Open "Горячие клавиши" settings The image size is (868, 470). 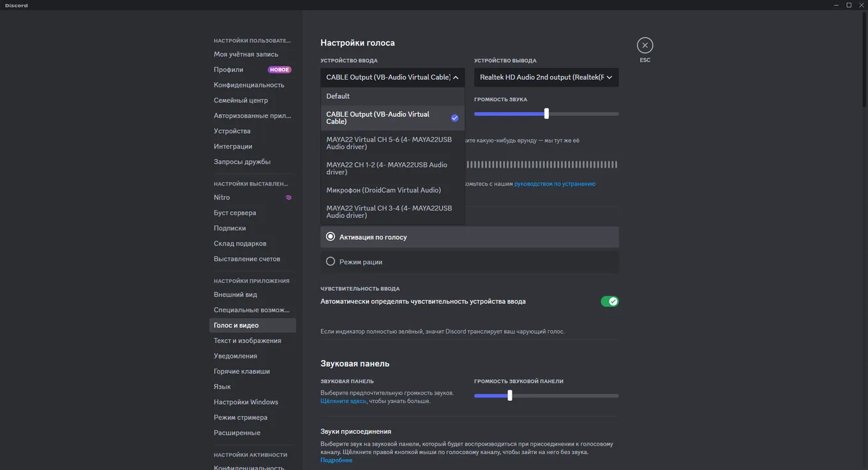point(253,371)
